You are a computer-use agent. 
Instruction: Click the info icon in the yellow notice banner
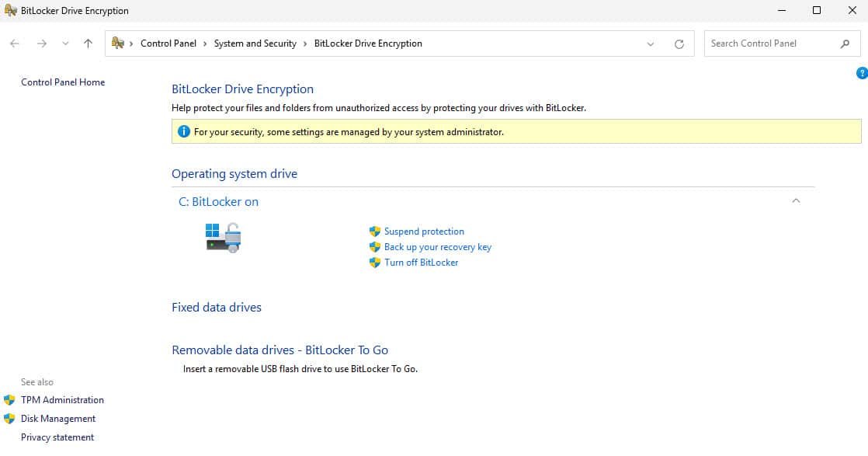184,131
